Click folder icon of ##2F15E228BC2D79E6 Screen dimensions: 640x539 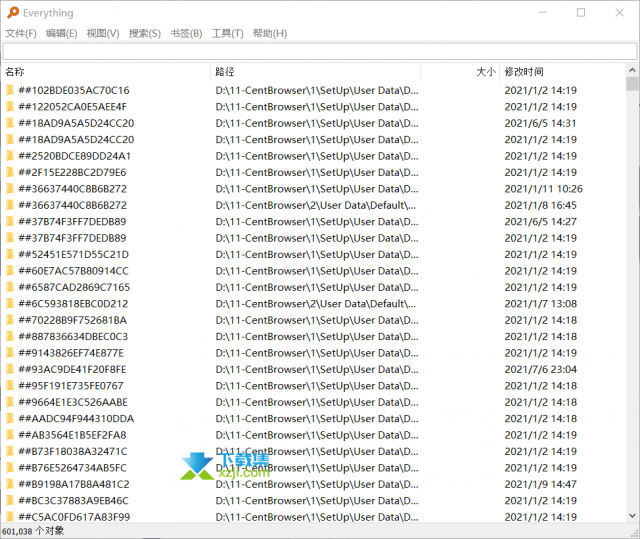(10, 172)
